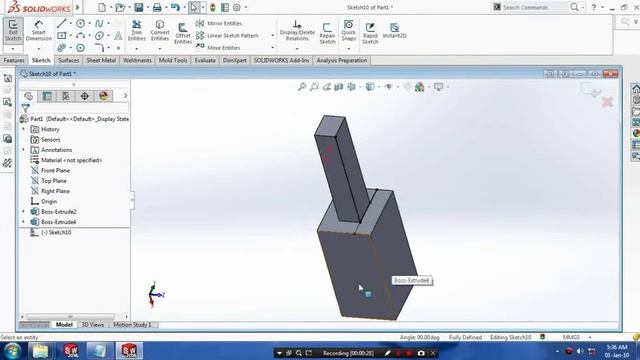Click the Quick Snaps tool

349,31
